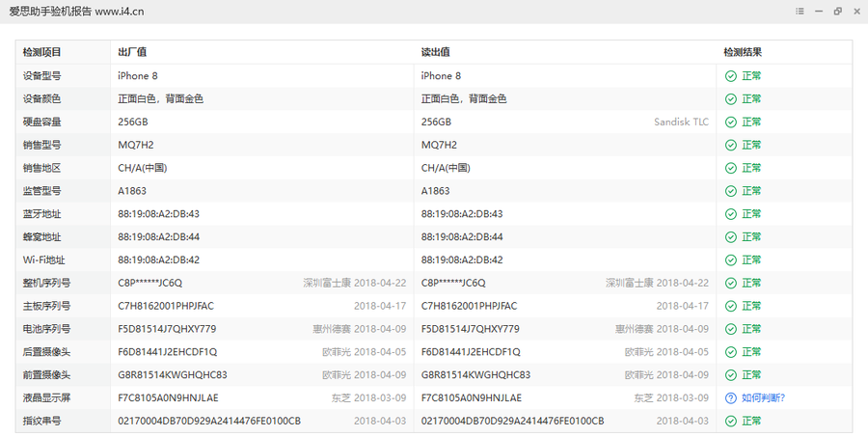Click factory fingerprint serial 02170004DB70D929A2414476FE0100CB
This screenshot has height=437, width=868.
[209, 421]
